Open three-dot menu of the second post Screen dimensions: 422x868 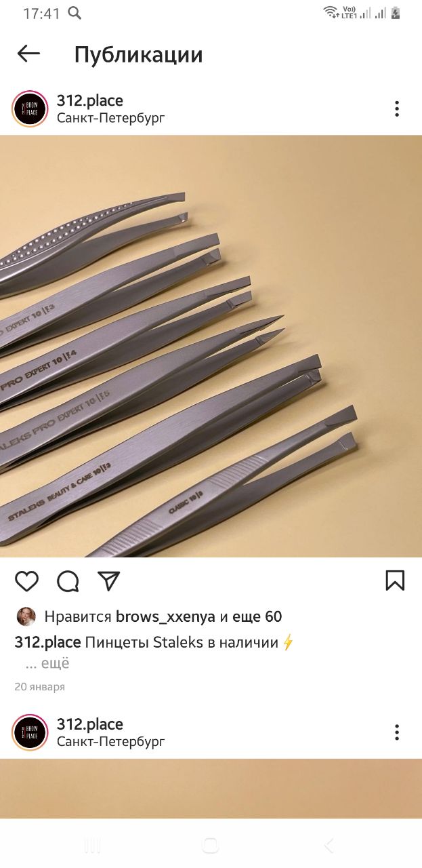397,732
